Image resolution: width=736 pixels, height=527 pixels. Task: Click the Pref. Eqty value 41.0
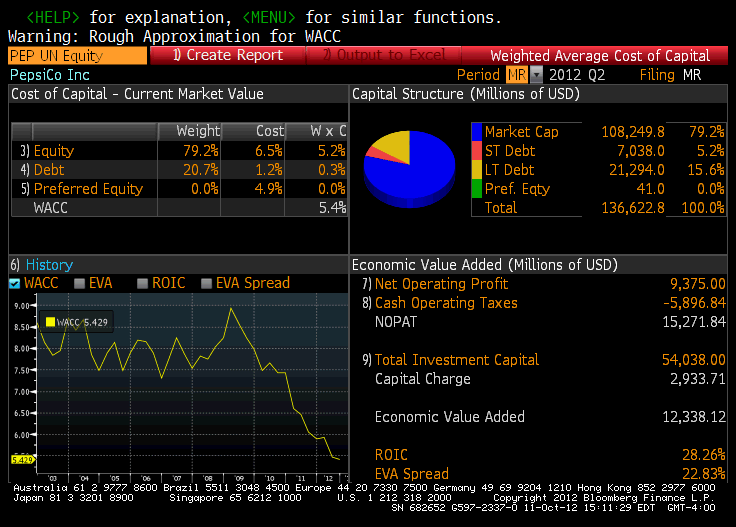point(651,189)
